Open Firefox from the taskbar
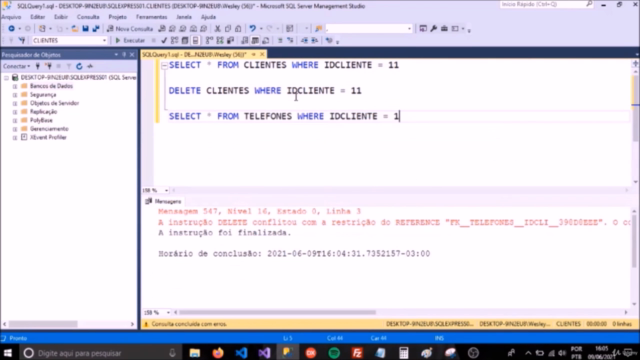 click(218, 353)
